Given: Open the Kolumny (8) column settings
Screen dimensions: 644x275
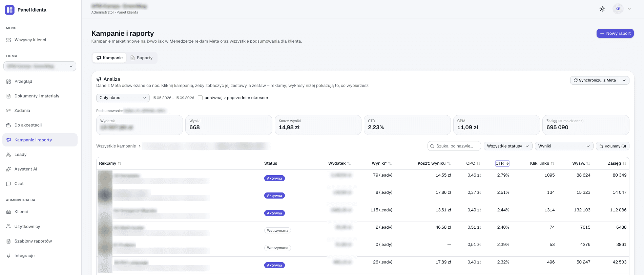Looking at the screenshot, I should tap(612, 146).
